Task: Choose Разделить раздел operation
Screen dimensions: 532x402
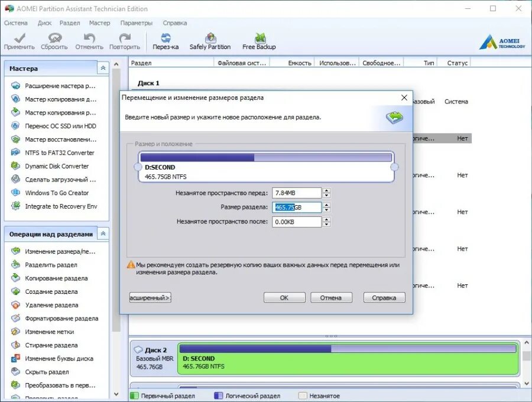Action: click(44, 265)
